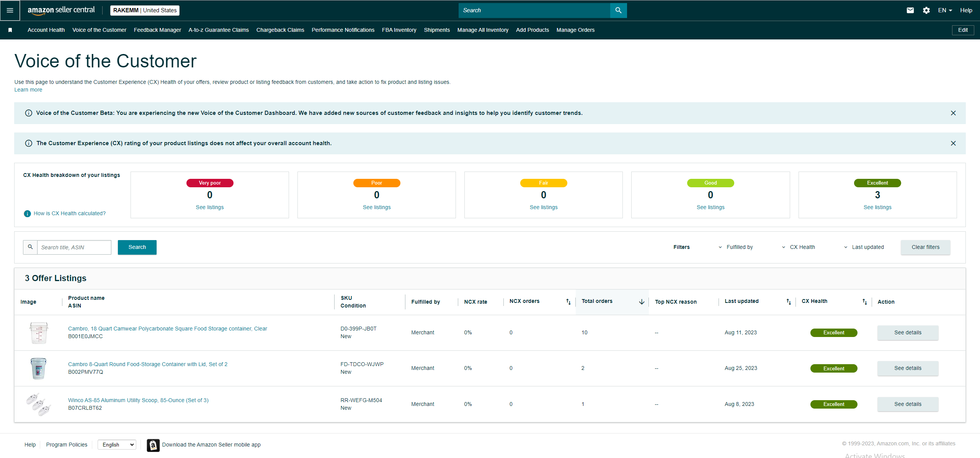Screen dimensions: 980x458
Task: Click the Amazon Seller Central logo
Action: click(61, 10)
